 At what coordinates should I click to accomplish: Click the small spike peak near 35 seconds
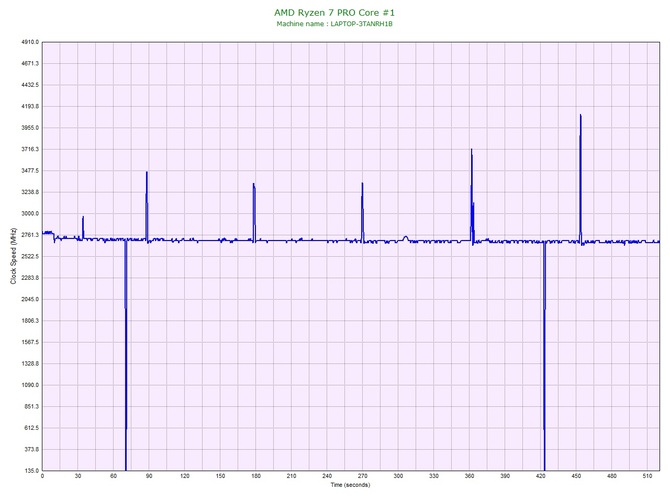point(83,218)
